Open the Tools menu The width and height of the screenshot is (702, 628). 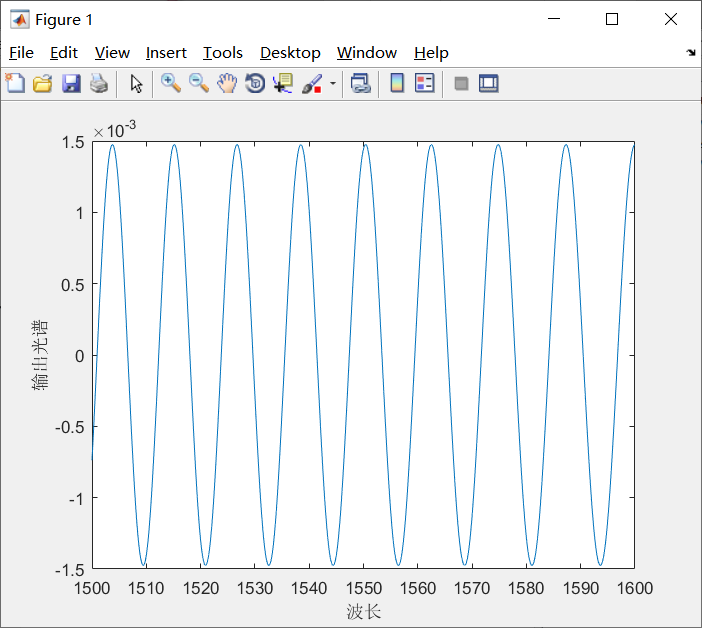223,53
